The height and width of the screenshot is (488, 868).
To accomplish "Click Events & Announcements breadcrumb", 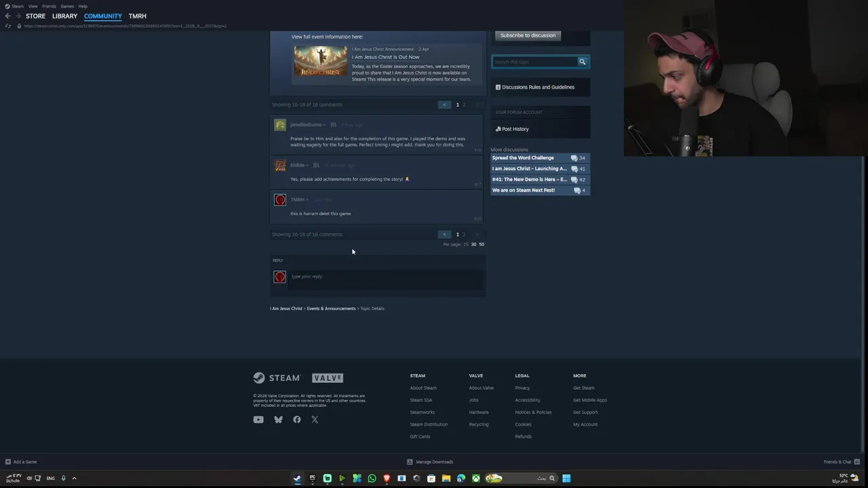I will click(331, 308).
